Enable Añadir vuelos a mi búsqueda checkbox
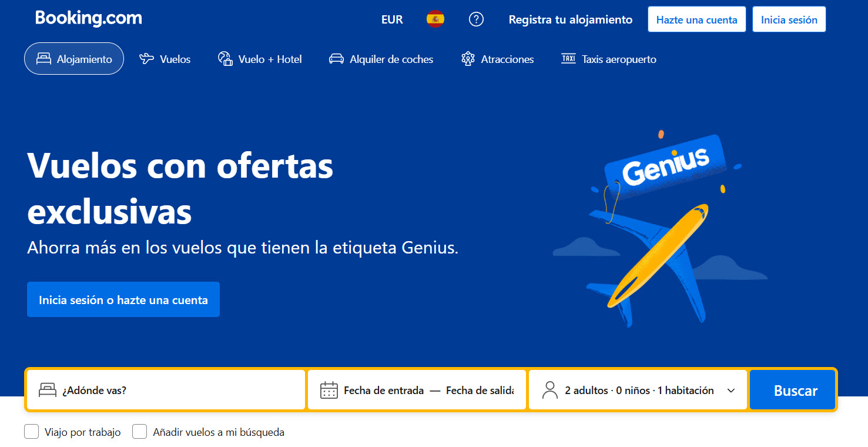868x447 pixels. tap(139, 432)
